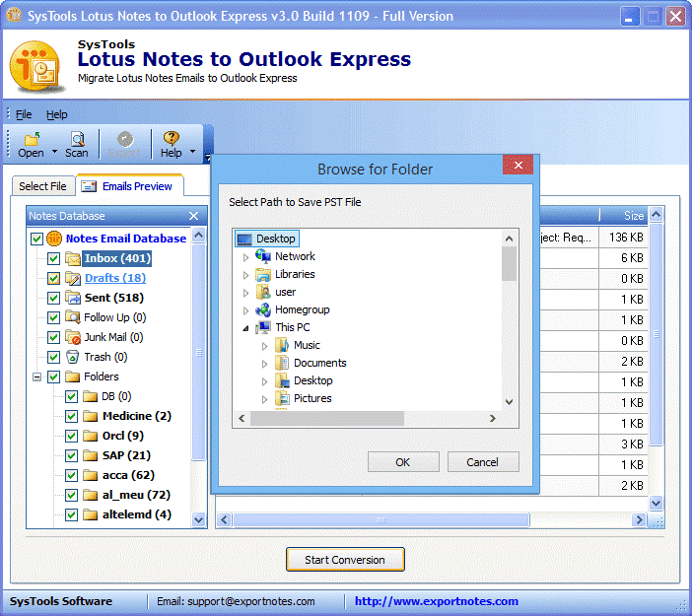Viewport: 692px width, 616px height.
Task: Click the user profile folder icon
Action: 263,292
